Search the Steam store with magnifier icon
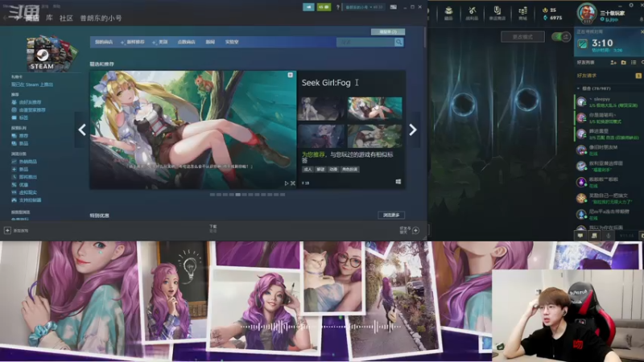 point(398,43)
